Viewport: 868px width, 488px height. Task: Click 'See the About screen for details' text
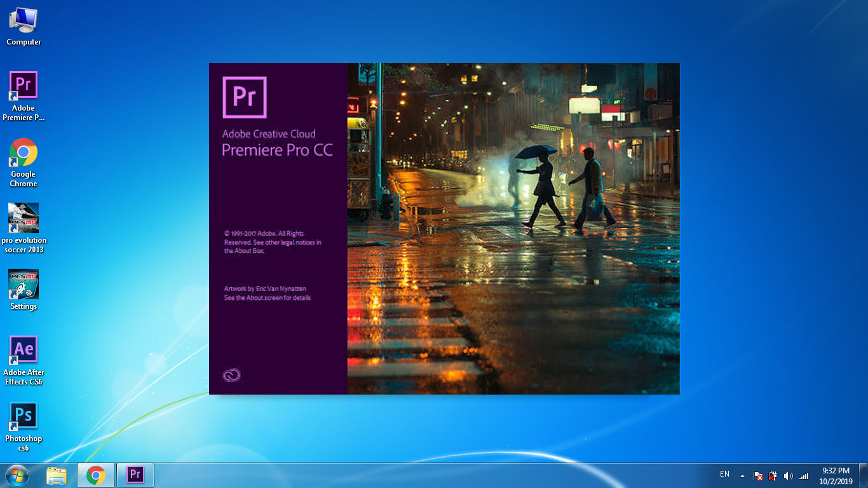click(x=267, y=298)
